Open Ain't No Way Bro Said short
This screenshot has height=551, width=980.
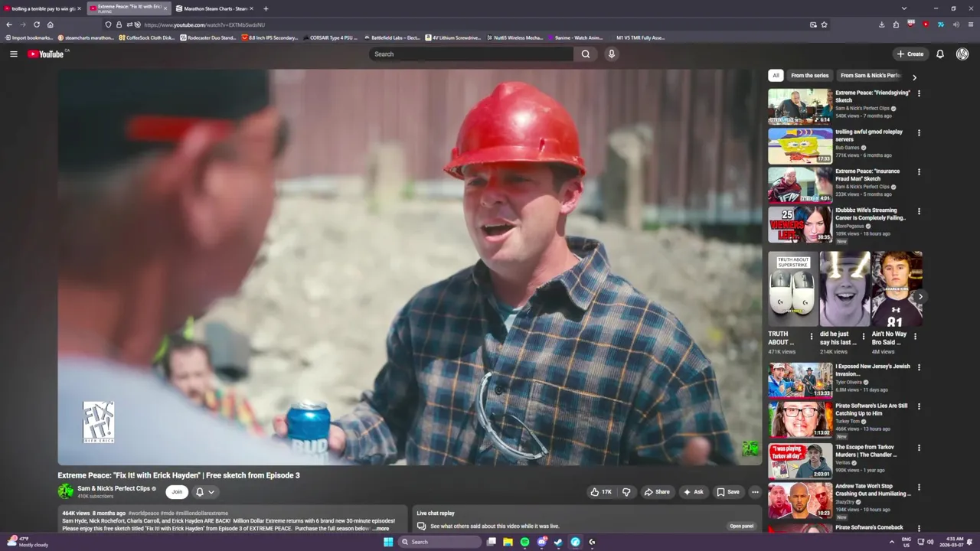897,289
